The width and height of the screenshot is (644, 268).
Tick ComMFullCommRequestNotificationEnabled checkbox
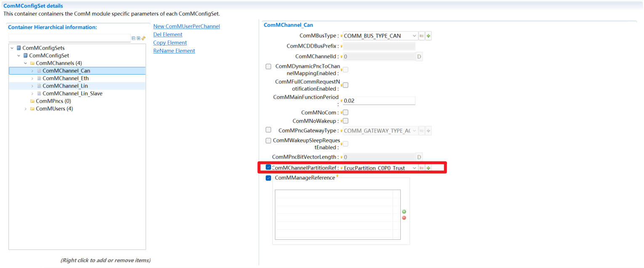[x=346, y=85]
